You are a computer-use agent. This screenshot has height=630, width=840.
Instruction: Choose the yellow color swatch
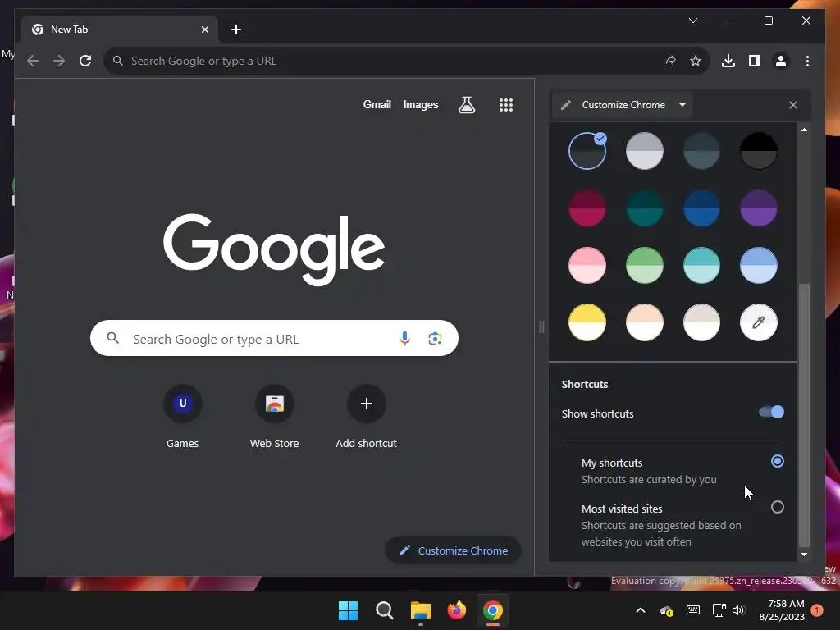click(587, 322)
